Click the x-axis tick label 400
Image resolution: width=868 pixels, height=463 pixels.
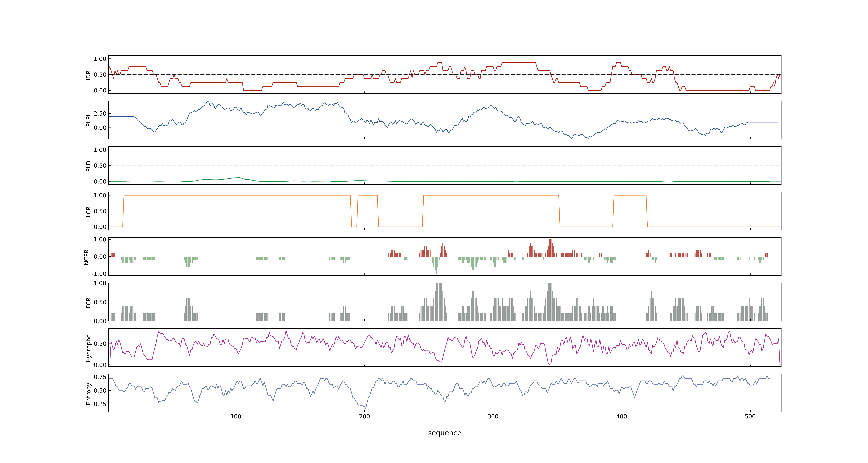tap(622, 416)
